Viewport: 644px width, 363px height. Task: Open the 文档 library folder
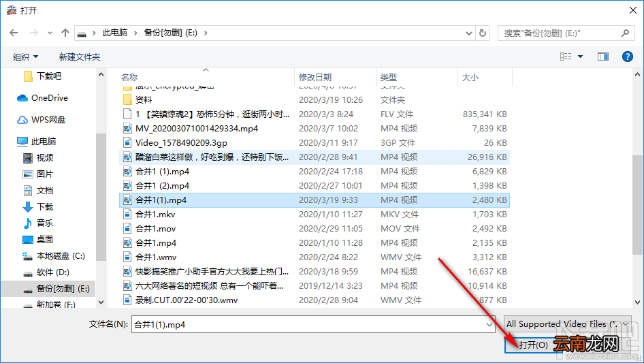point(38,190)
